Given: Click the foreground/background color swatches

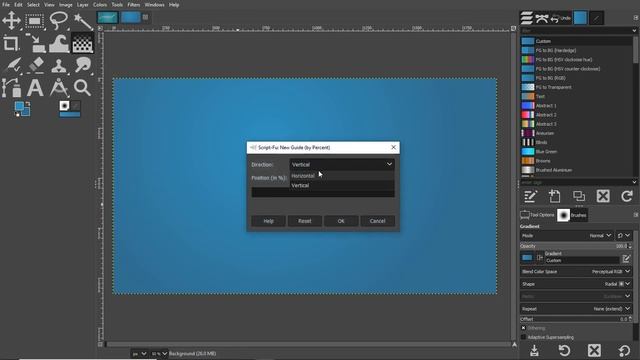Looking at the screenshot, I should point(22,109).
